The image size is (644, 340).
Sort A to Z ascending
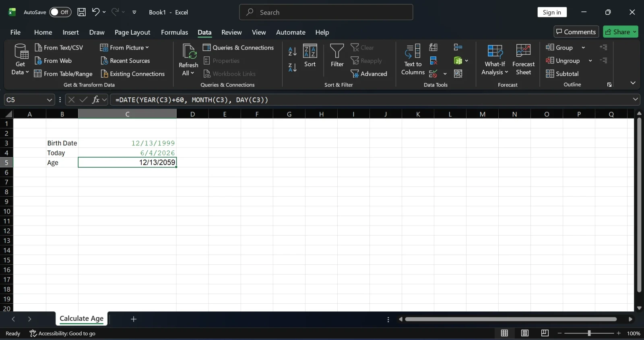tap(293, 51)
